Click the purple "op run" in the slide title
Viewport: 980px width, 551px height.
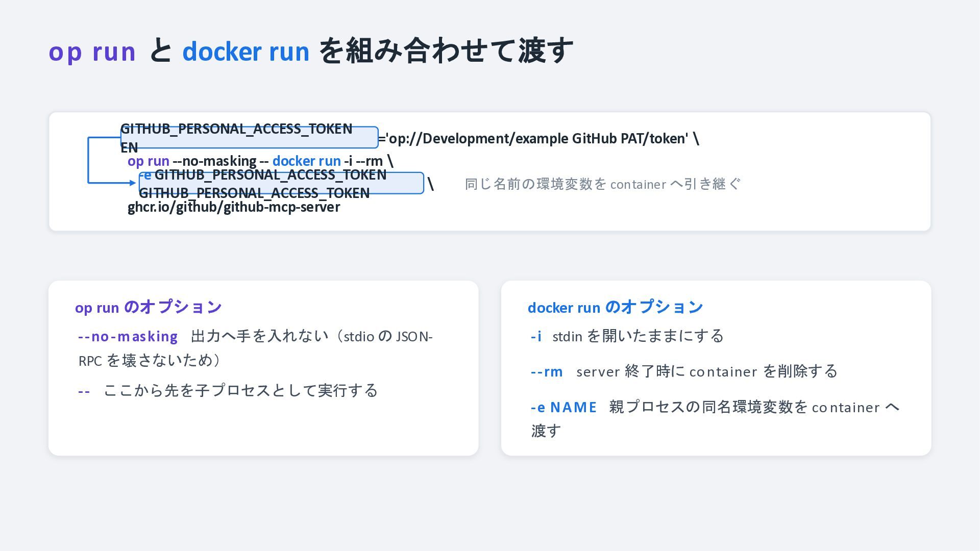point(92,52)
